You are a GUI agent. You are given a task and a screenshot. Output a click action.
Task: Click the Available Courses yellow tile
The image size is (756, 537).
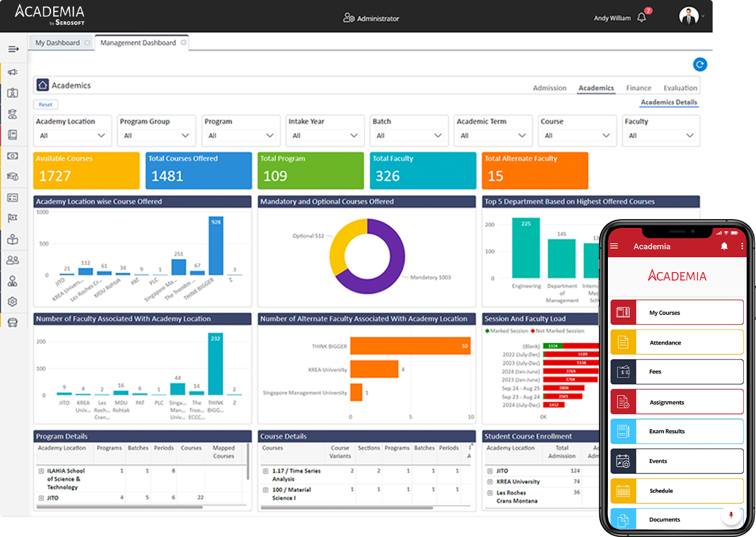point(86,171)
